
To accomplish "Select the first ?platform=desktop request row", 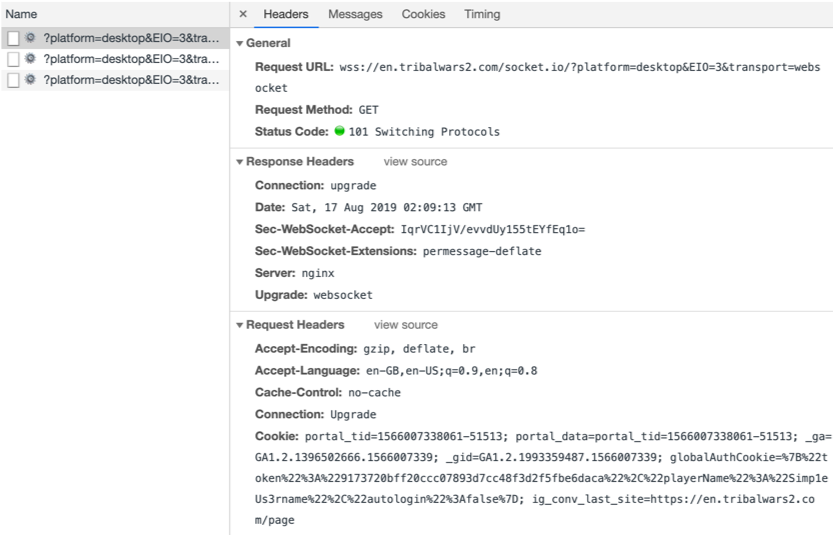I will 115,38.
